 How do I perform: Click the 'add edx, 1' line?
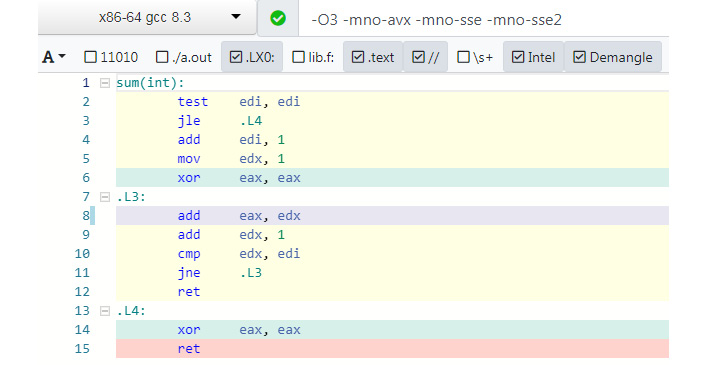[x=392, y=234]
